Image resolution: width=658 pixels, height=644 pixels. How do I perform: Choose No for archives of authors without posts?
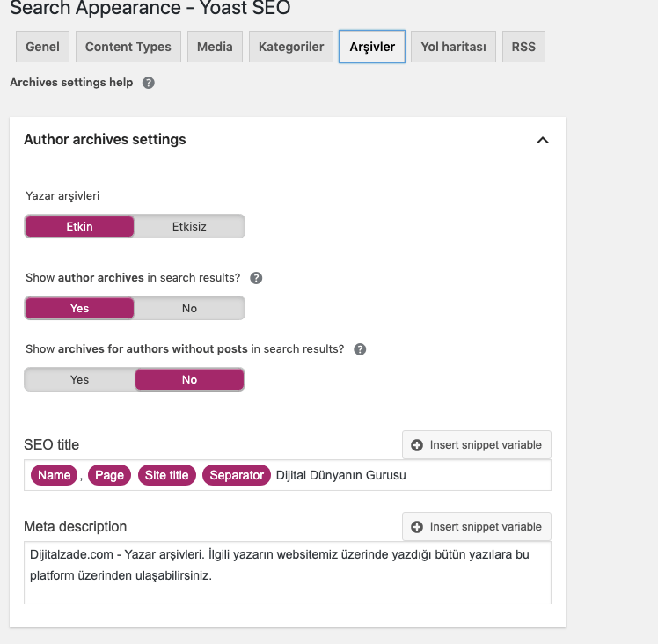[189, 379]
